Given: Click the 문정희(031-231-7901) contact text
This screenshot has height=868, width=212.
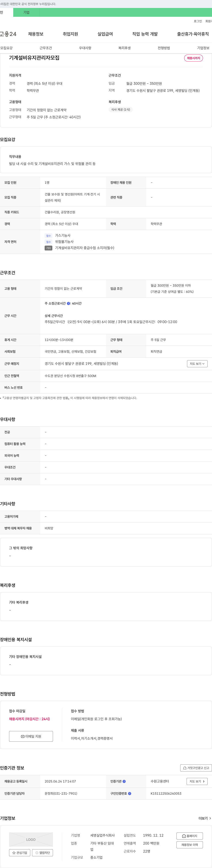Looking at the screenshot, I should [x=61, y=794].
